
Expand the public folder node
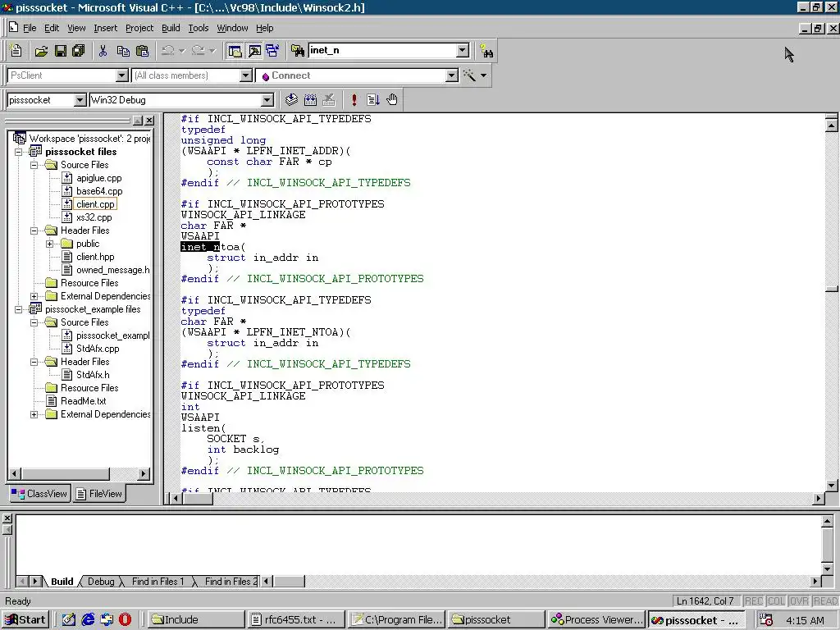[50, 244]
